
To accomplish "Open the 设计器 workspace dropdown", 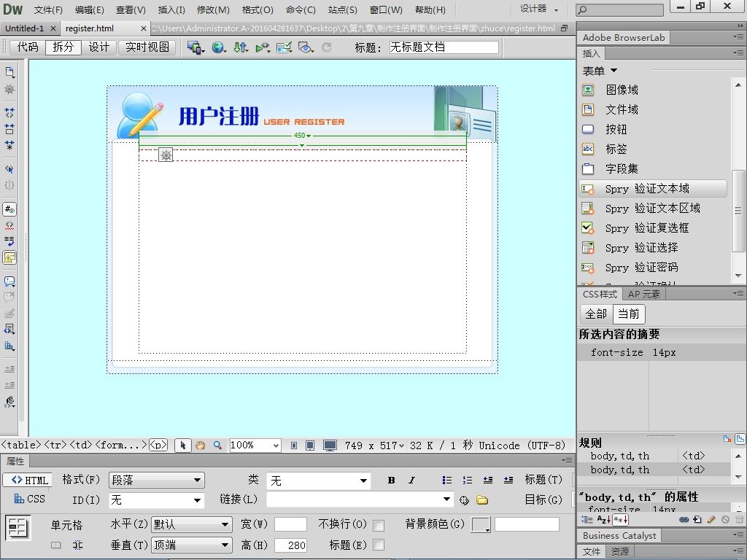I will pos(539,9).
